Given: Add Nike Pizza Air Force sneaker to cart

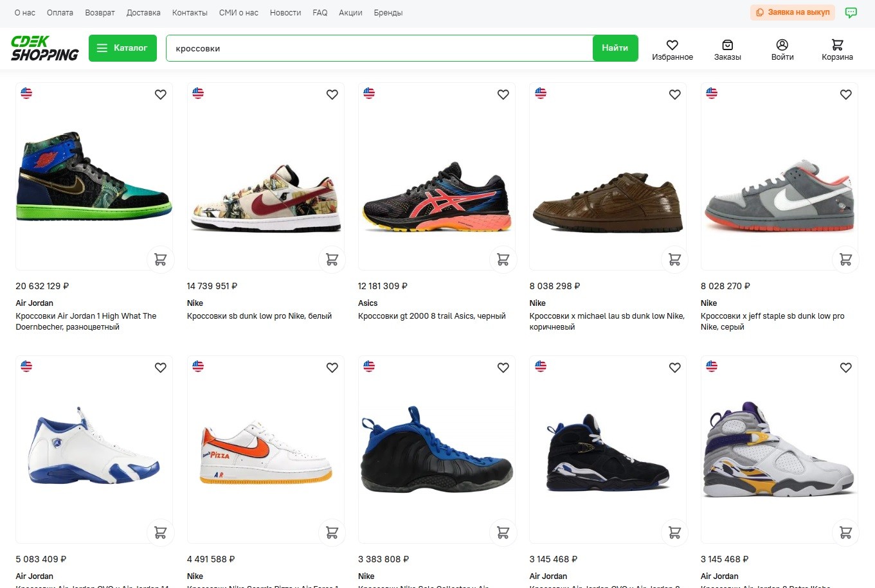Looking at the screenshot, I should [x=332, y=533].
